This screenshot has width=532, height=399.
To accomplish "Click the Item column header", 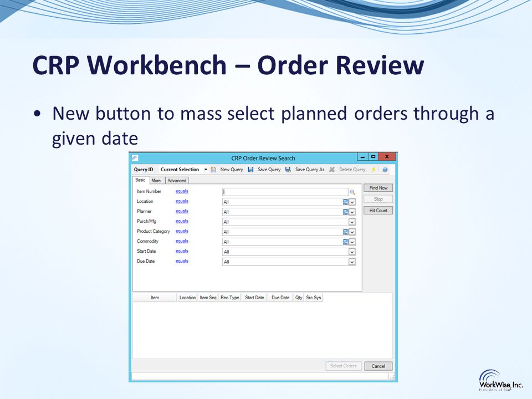I will coord(155,298).
